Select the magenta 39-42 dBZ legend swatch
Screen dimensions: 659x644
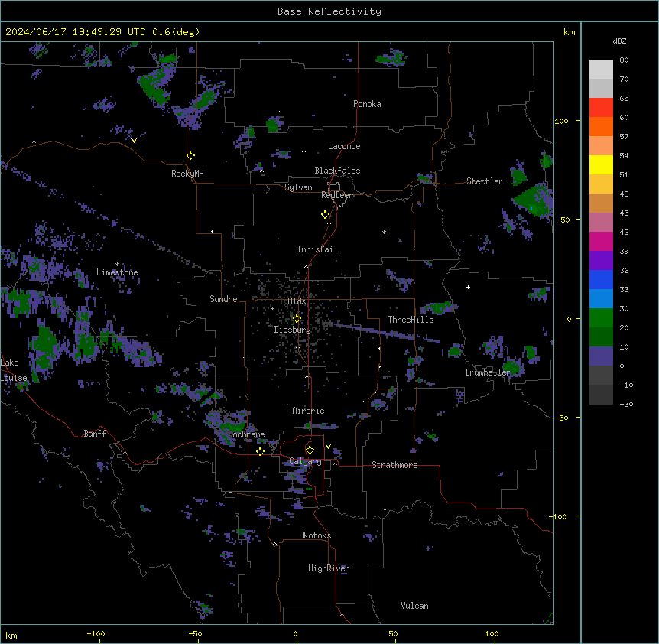point(601,241)
